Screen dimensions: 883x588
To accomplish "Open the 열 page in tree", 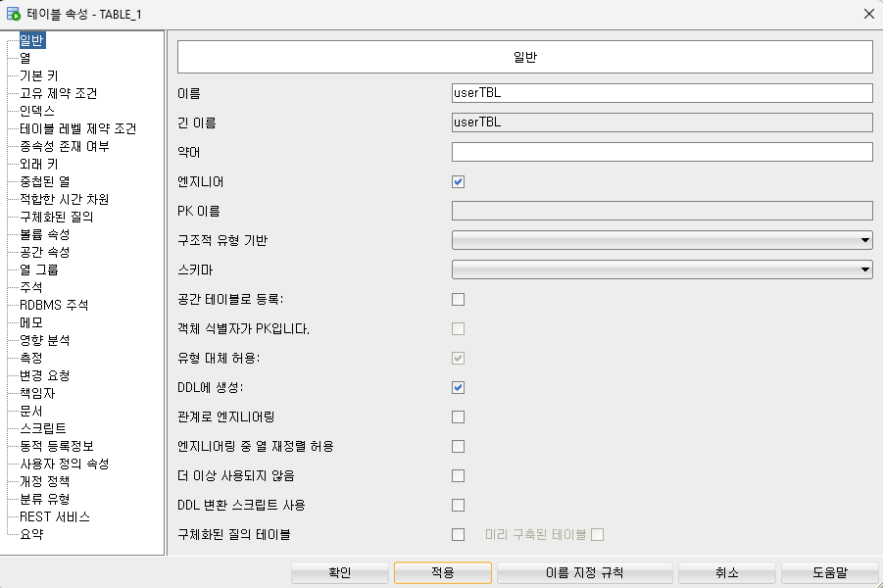I will [x=25, y=58].
